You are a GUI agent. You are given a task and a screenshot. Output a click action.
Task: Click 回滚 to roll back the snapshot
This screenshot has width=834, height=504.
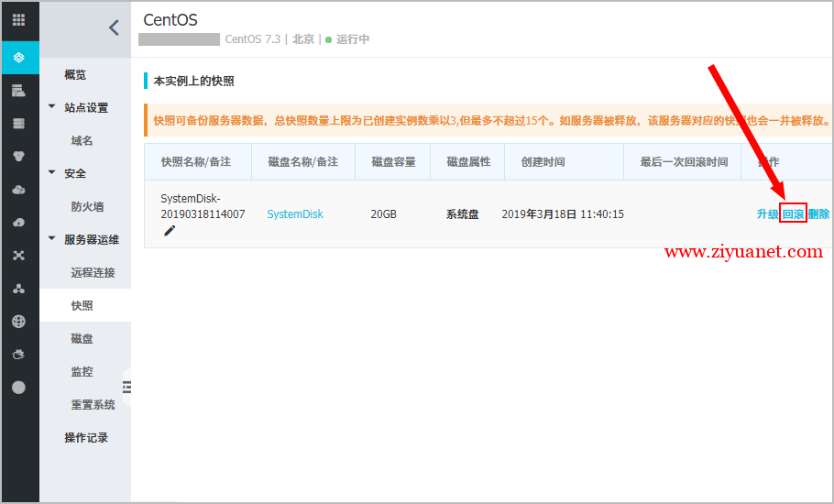(793, 214)
